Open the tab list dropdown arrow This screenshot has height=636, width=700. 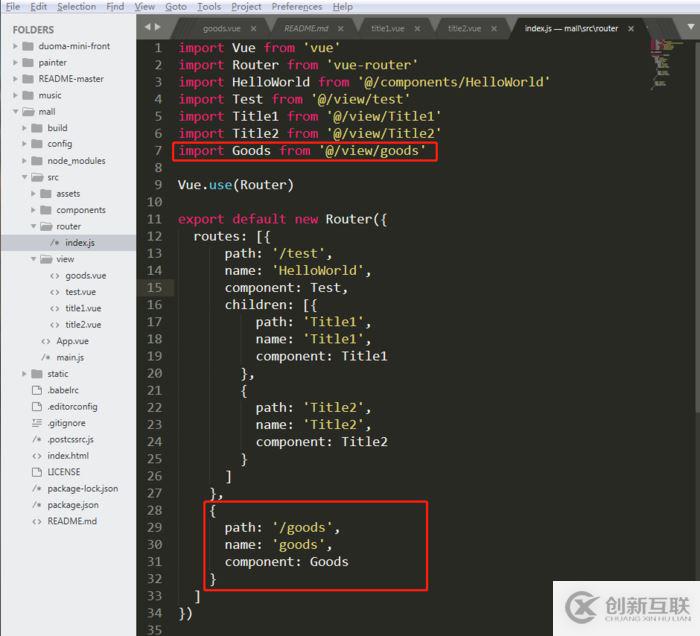pos(691,28)
